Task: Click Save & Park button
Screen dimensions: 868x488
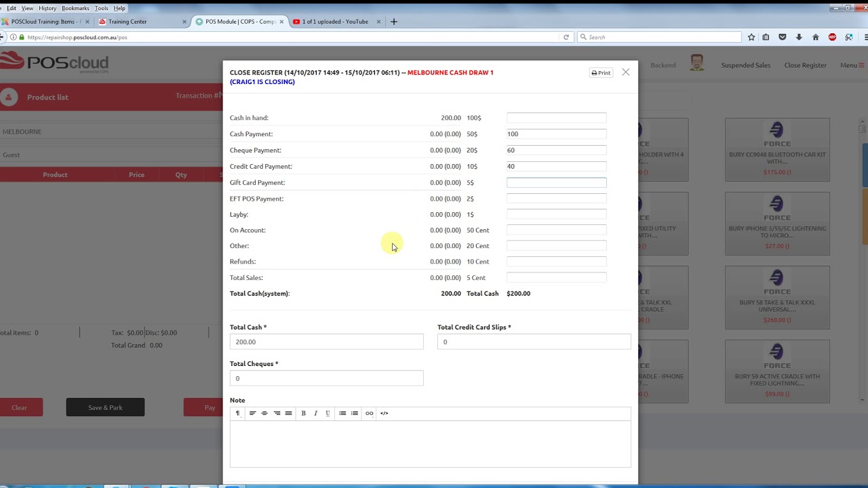Action: (105, 407)
